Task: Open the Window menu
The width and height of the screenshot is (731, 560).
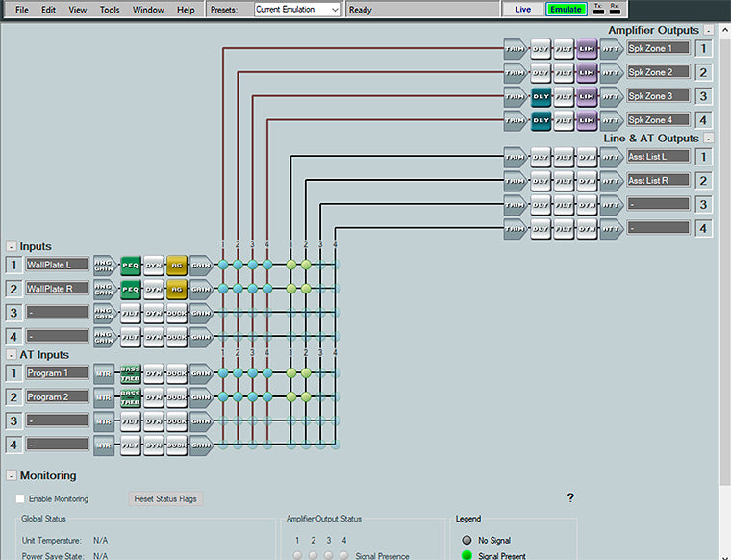Action: (148, 10)
